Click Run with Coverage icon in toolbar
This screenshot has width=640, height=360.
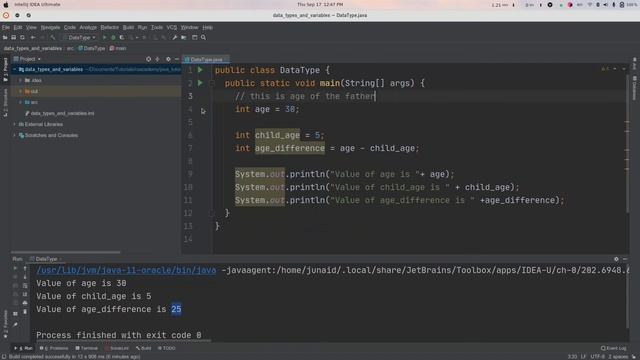[122, 38]
